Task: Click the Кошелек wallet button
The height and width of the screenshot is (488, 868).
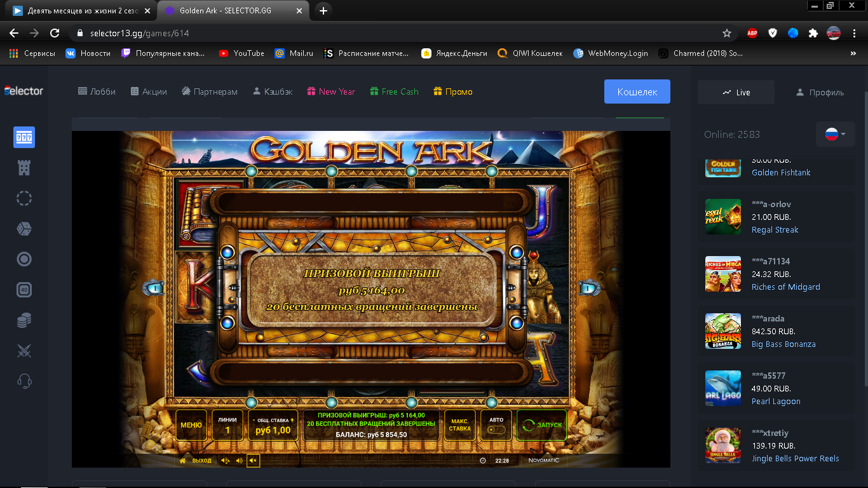Action: (637, 91)
